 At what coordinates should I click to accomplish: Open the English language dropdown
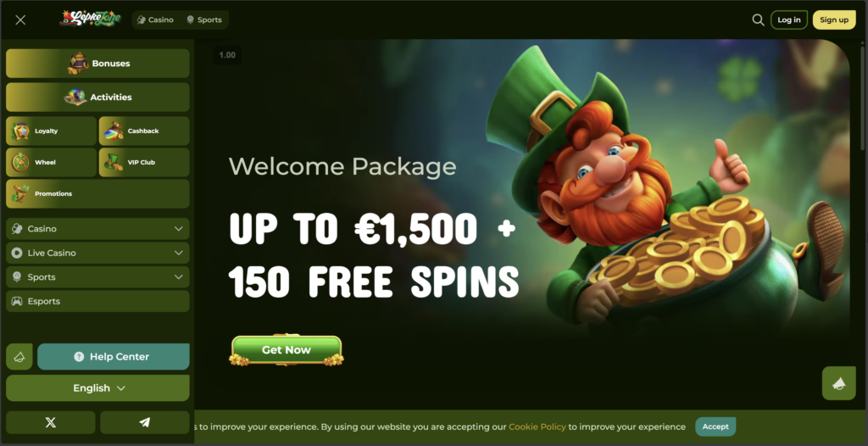[x=97, y=387]
